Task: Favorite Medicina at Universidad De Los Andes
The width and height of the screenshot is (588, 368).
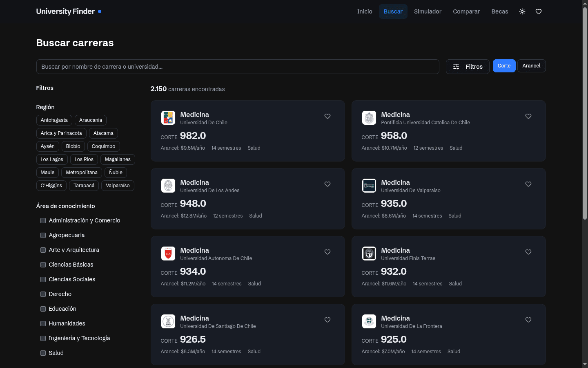Action: pos(327,184)
